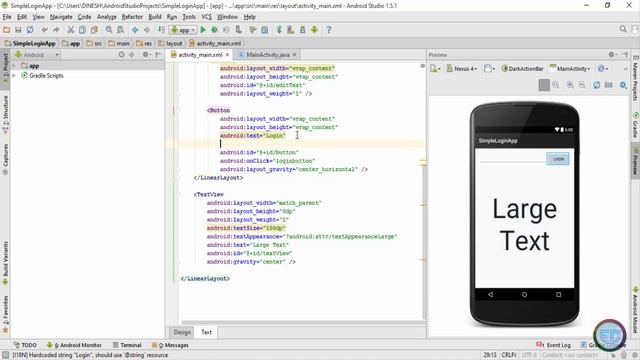Viewport: 640px width, 360px height.
Task: Open the SDK Manager toolbar icon
Action: [x=302, y=30]
